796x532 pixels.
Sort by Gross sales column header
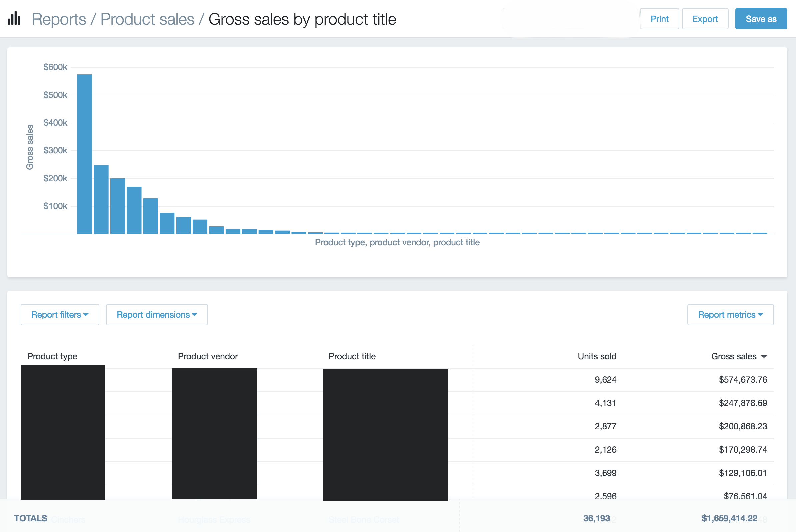point(739,356)
